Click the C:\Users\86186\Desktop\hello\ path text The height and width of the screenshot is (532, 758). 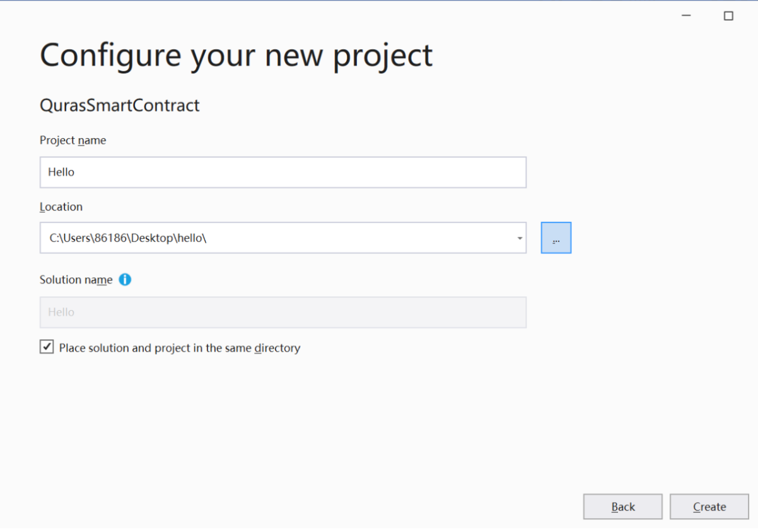coord(128,238)
